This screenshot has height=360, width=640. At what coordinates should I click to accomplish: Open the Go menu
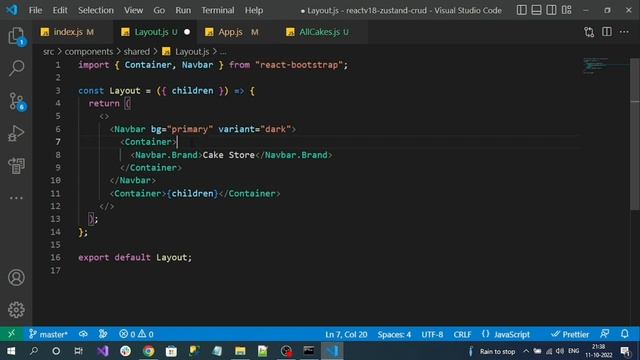159,10
